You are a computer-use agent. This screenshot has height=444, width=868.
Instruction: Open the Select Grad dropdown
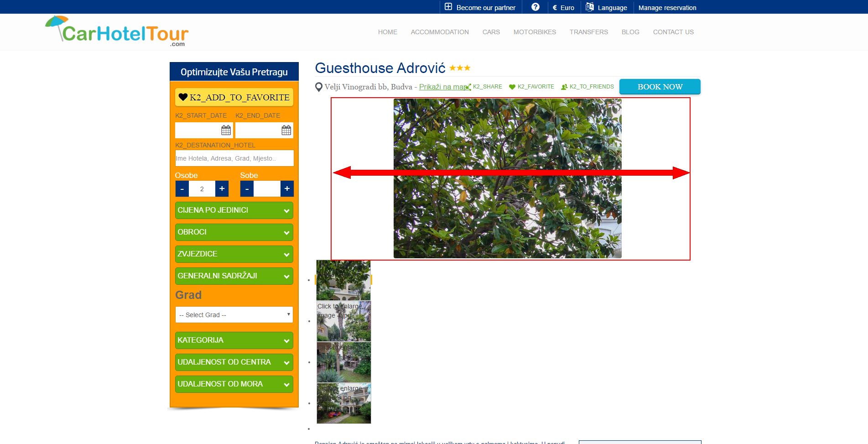point(234,315)
